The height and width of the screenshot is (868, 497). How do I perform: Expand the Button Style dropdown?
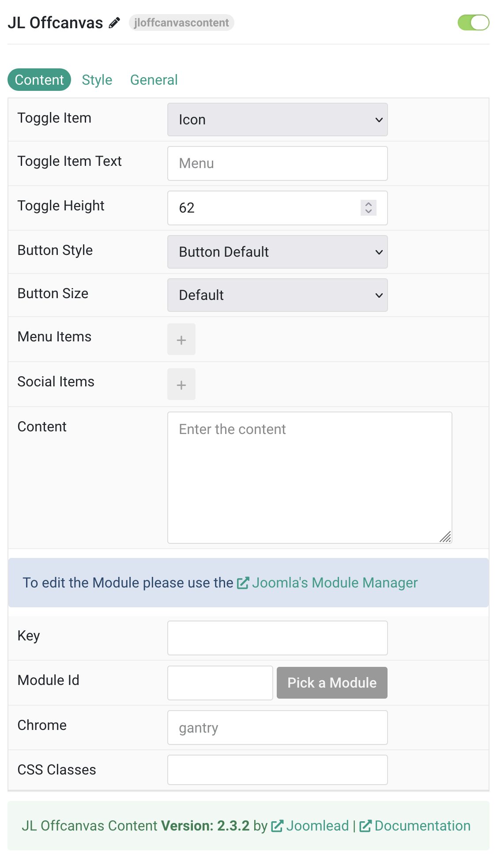(278, 252)
